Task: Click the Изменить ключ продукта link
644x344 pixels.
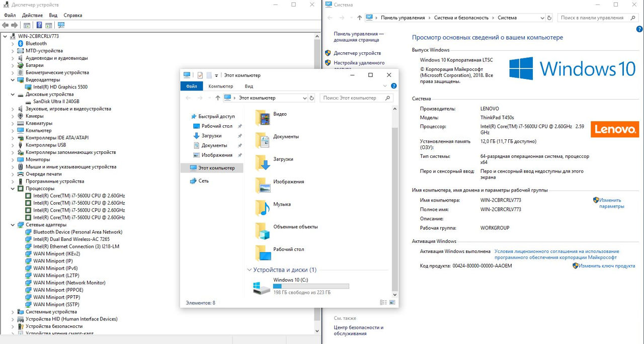Action: 606,266
